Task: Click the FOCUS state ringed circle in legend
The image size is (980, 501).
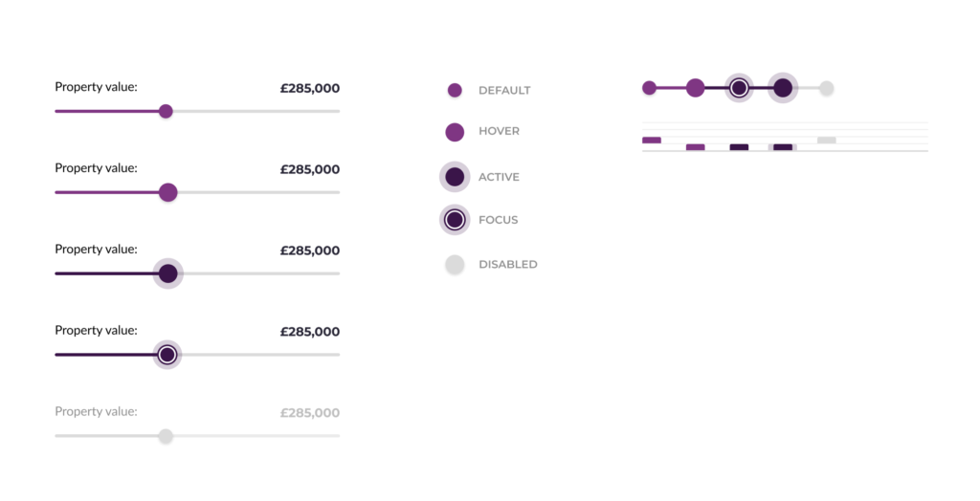Action: (x=455, y=220)
